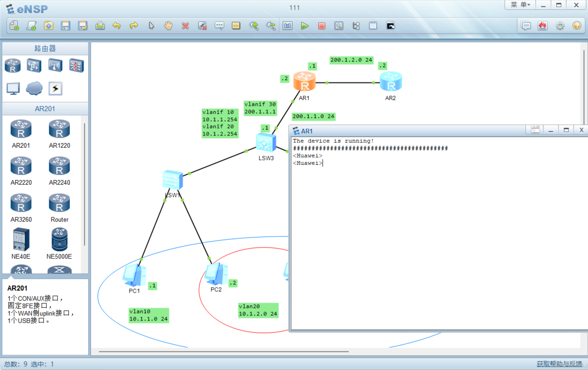Open all CLI windows icon
The height and width of the screenshot is (370, 588).
coord(390,26)
